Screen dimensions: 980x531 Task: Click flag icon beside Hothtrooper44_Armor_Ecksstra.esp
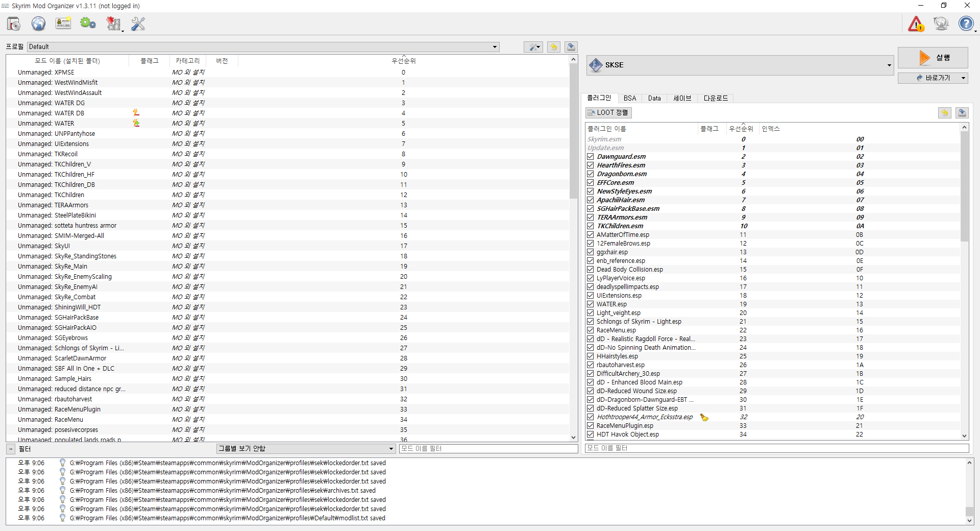tap(704, 418)
